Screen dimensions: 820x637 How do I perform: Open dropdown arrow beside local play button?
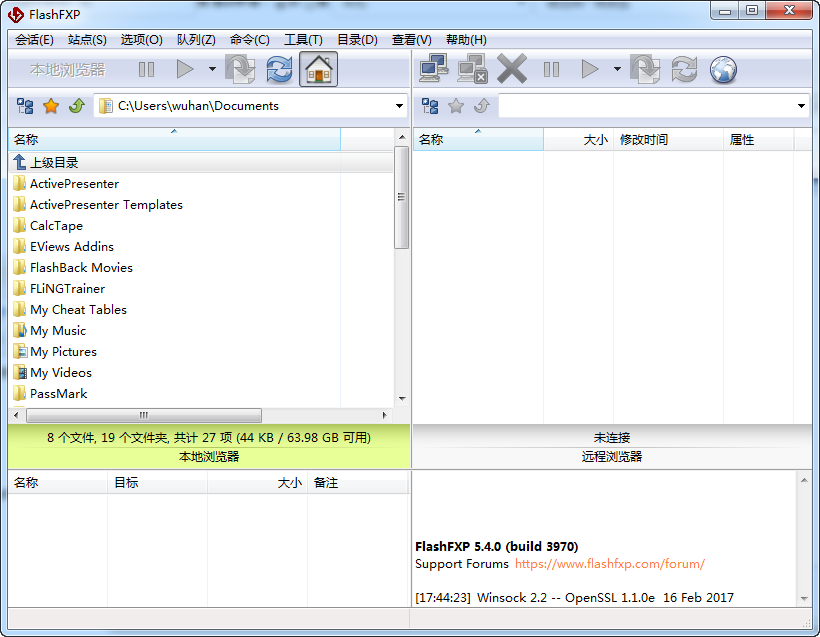pos(212,69)
